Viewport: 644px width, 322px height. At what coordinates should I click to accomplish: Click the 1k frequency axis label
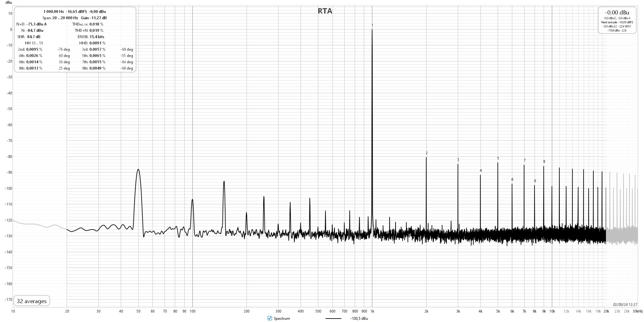point(372,311)
